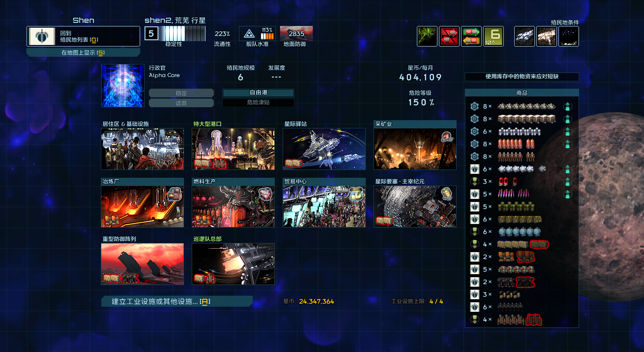The height and width of the screenshot is (352, 644).
Task: Click the green alien organism condition icon
Action: [427, 36]
